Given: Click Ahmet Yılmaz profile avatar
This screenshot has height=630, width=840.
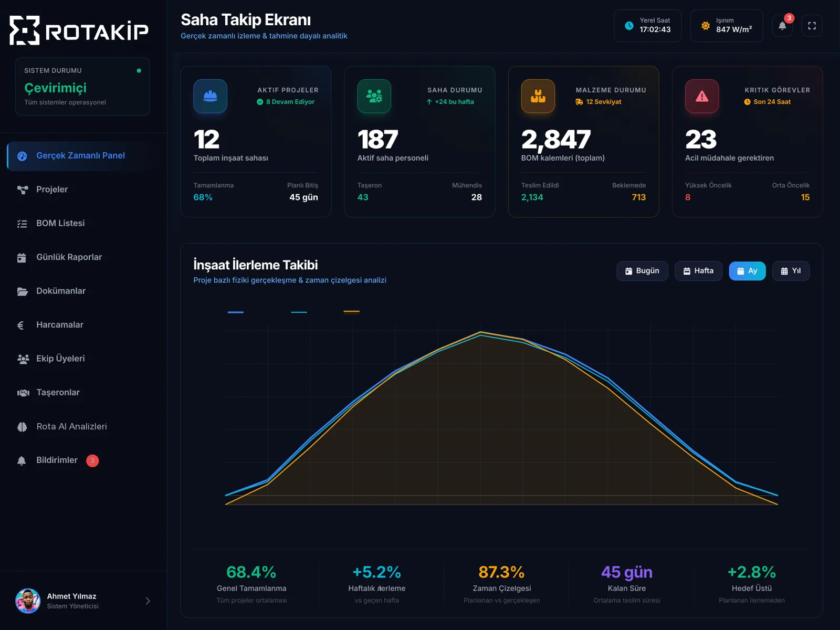Looking at the screenshot, I should pyautogui.click(x=28, y=601).
